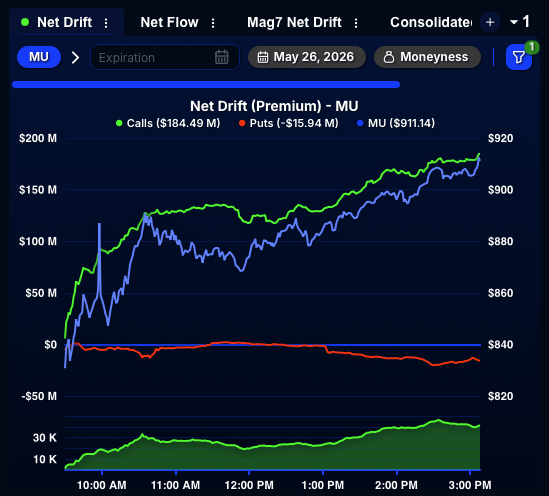Click the 30 K volume axis label
Screen dimensions: 549x496
[x=45, y=438]
